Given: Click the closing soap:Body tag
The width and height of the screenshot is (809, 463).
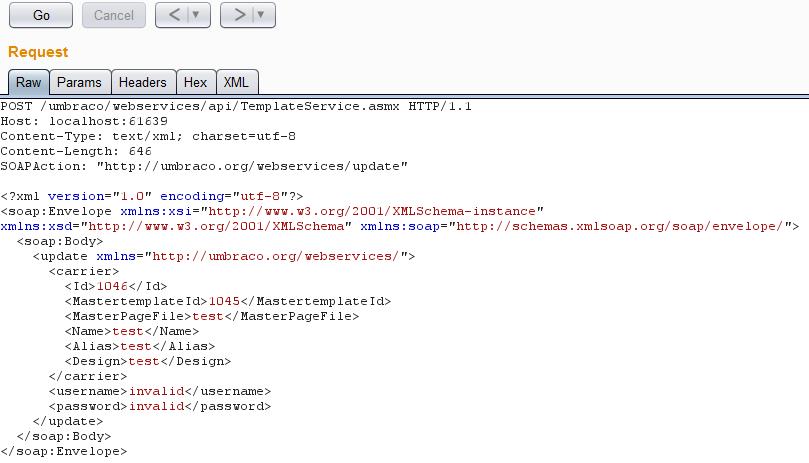Looking at the screenshot, I should (x=64, y=436).
